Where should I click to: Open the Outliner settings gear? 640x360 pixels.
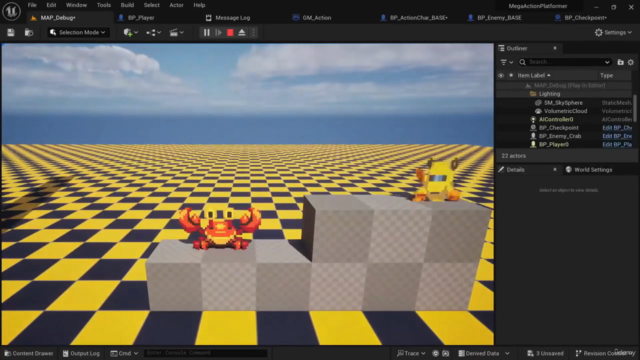point(631,62)
